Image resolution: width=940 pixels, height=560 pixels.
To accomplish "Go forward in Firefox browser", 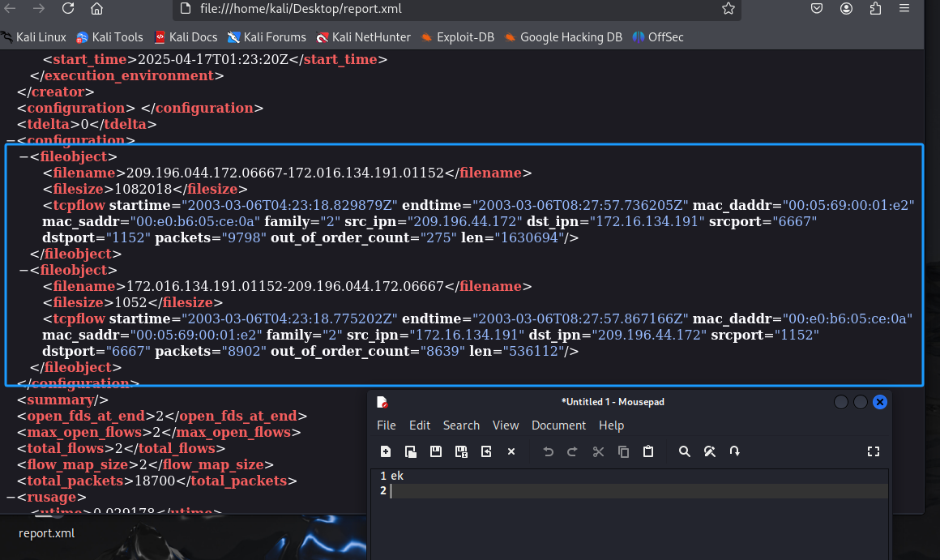I will (39, 8).
